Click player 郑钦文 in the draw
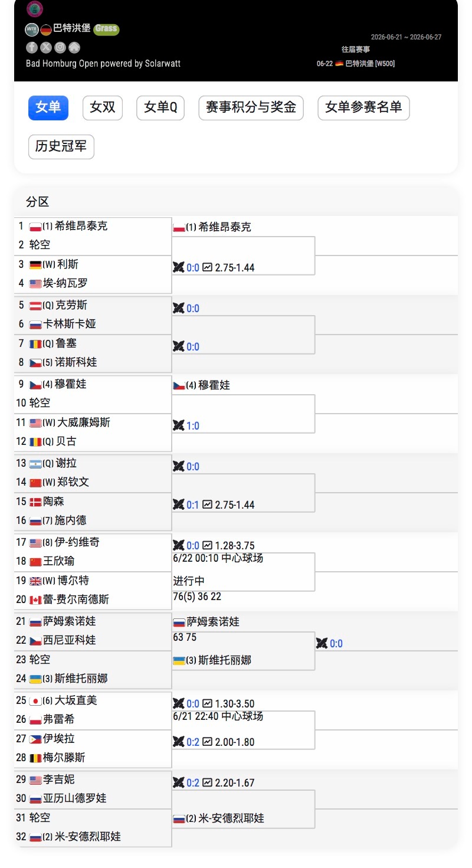This screenshot has height=868, width=472. tap(74, 482)
